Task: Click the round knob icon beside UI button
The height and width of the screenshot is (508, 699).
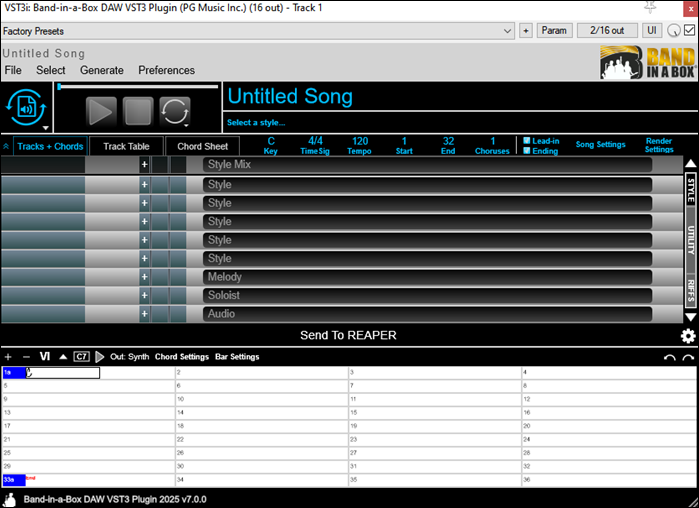Action: click(674, 30)
